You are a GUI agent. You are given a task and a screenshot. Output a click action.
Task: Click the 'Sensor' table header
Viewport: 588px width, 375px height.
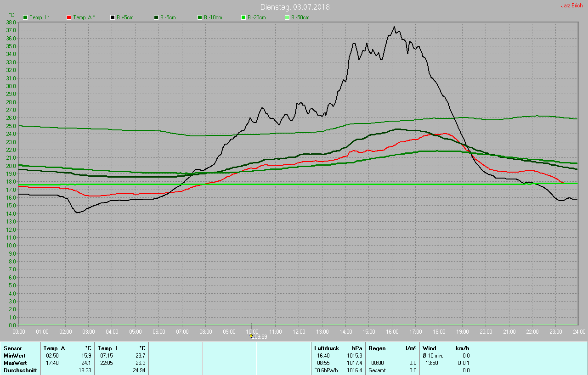pyautogui.click(x=12, y=348)
